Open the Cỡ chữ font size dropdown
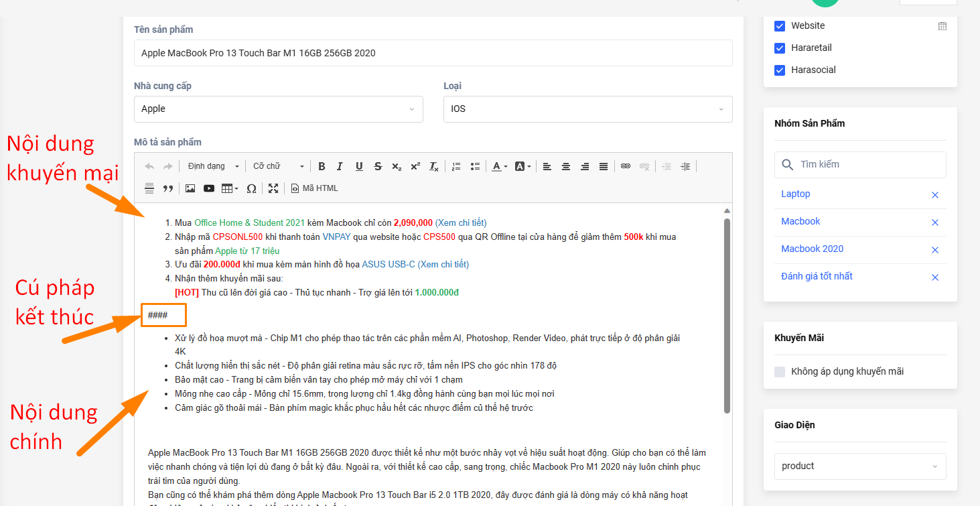Screen dimensions: 980x506 [x=278, y=166]
